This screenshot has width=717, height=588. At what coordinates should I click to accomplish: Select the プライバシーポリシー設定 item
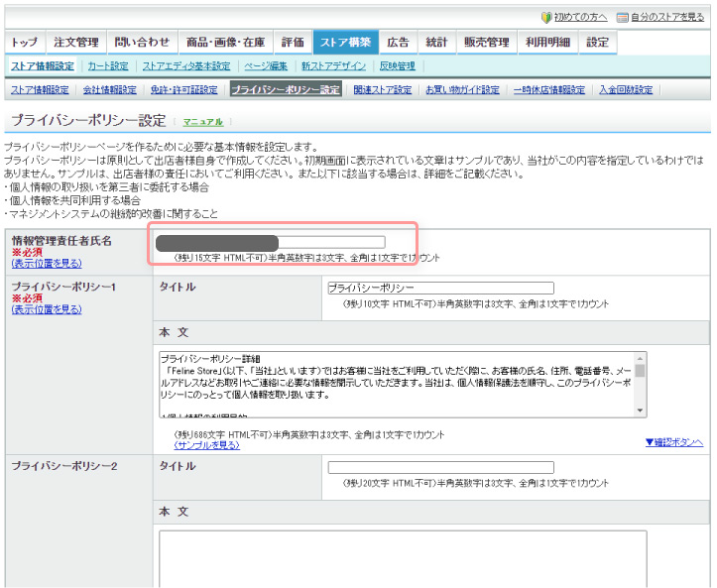coord(286,90)
